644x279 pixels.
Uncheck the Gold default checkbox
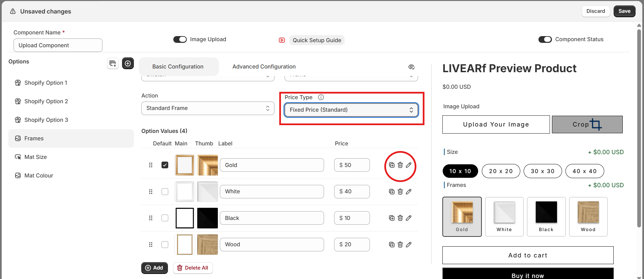(165, 165)
